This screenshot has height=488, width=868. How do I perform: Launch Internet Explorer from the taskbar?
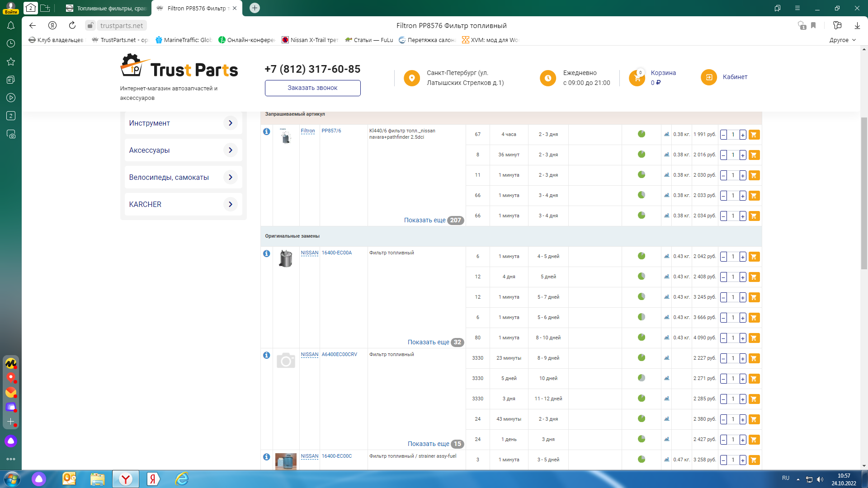182,479
